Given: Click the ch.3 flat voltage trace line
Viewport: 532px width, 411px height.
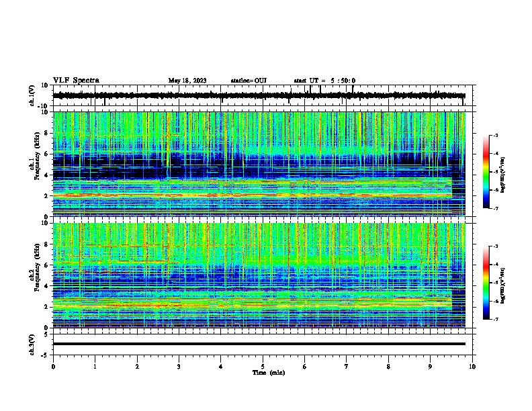Looking at the screenshot, I should [x=259, y=344].
